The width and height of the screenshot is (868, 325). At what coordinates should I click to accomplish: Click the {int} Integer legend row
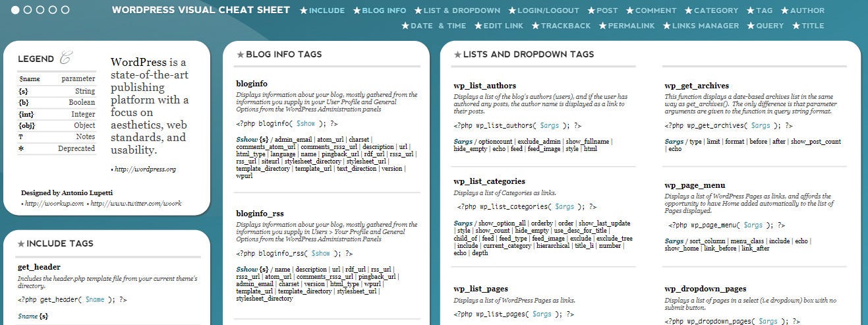click(57, 114)
